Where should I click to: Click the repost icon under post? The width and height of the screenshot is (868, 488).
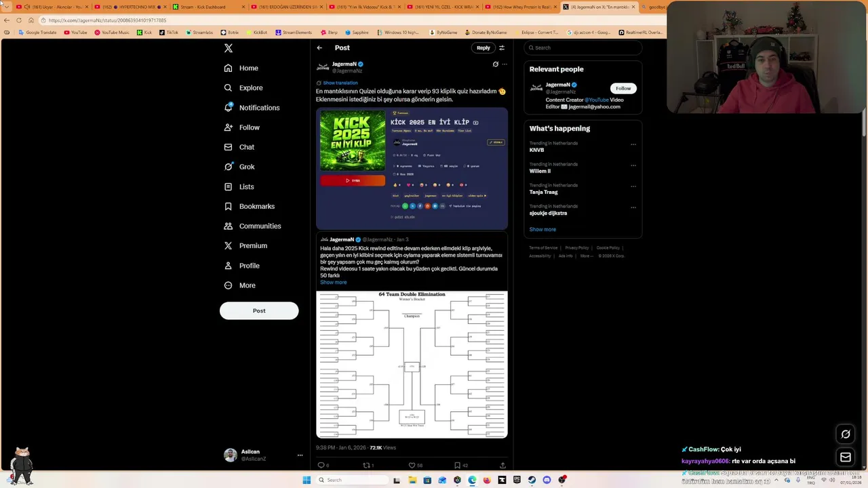(367, 465)
